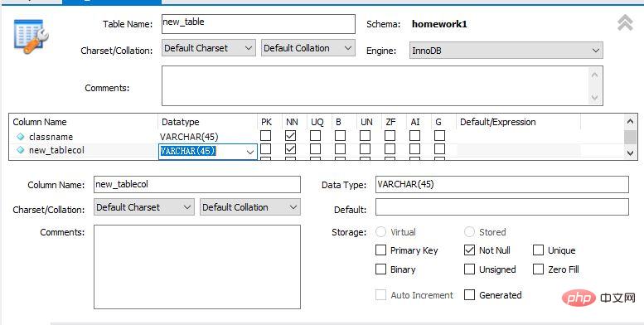The height and width of the screenshot is (325, 644).
Task: Click scroll up arrow of columns grid
Action: (x=631, y=121)
